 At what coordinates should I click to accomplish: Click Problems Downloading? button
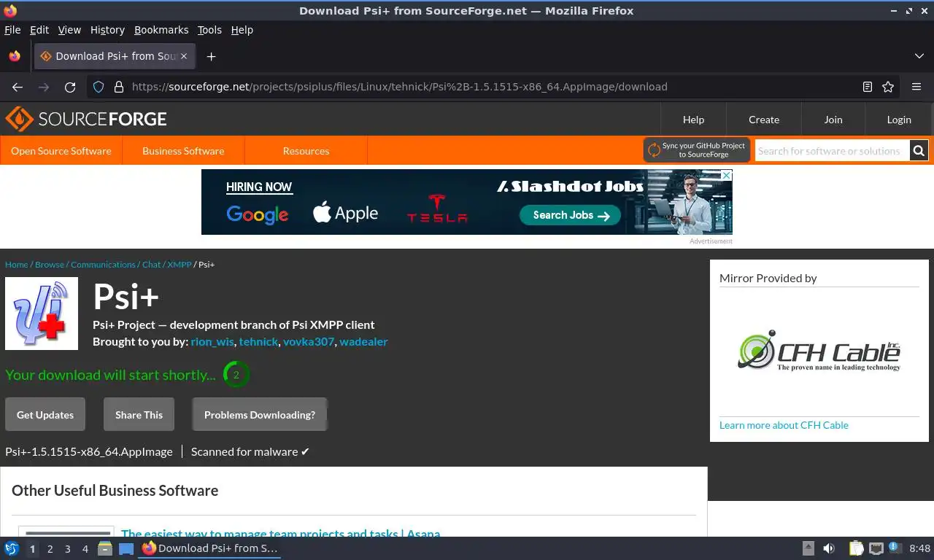(x=260, y=414)
